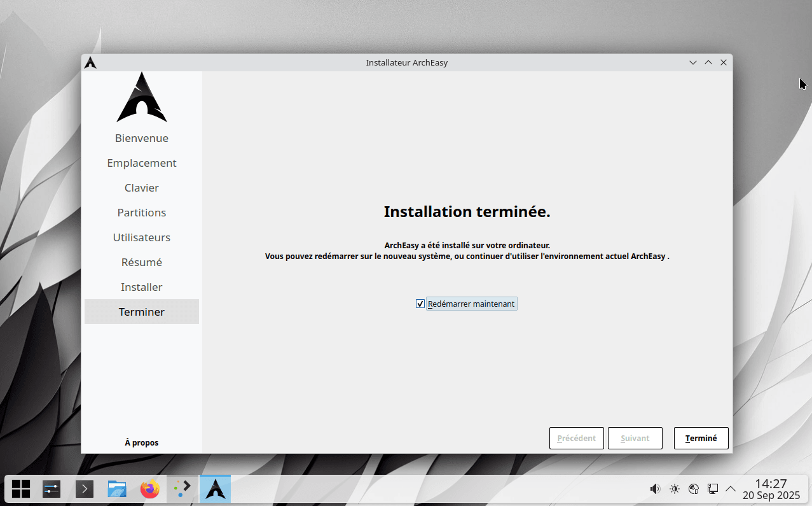Launch Firefox from the taskbar
The width and height of the screenshot is (812, 506).
coord(150,489)
